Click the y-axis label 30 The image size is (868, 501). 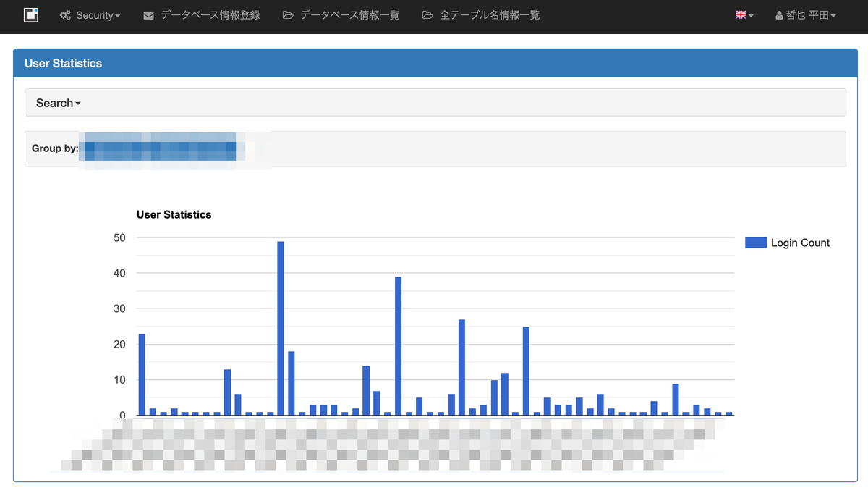tap(119, 308)
